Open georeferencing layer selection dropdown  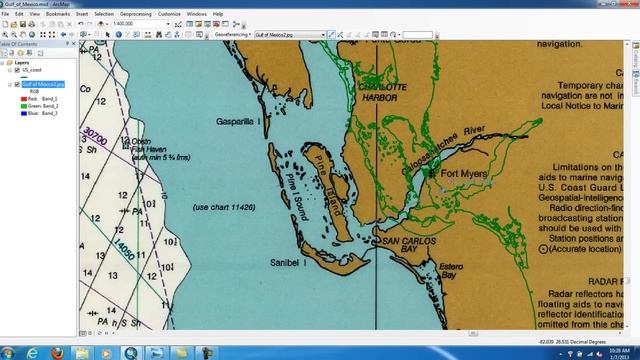click(x=324, y=35)
